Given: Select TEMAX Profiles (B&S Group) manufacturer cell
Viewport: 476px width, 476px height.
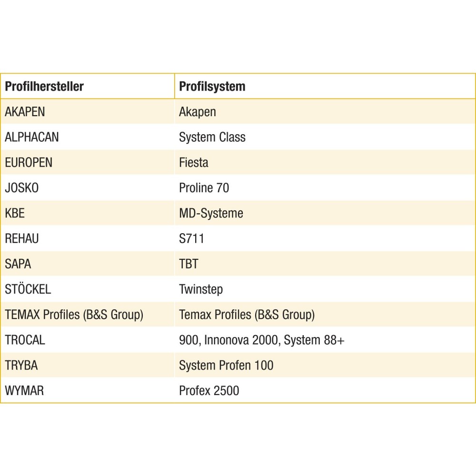Looking at the screenshot, I should pyautogui.click(x=74, y=315).
